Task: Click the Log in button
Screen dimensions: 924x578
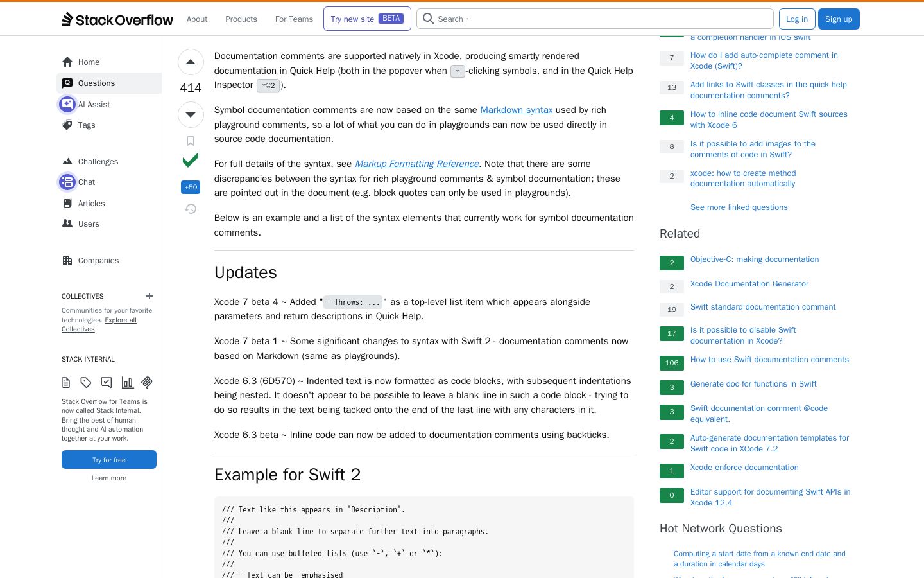Action: click(x=797, y=19)
